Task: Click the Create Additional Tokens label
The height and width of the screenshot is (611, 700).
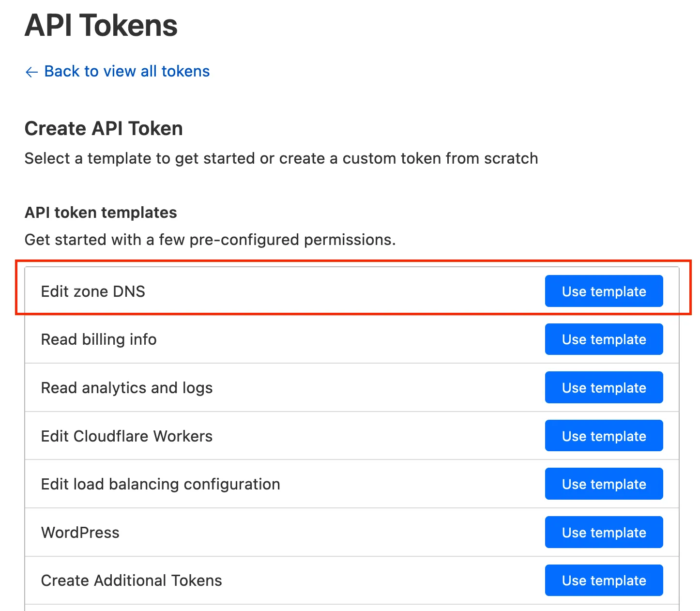Action: (131, 580)
